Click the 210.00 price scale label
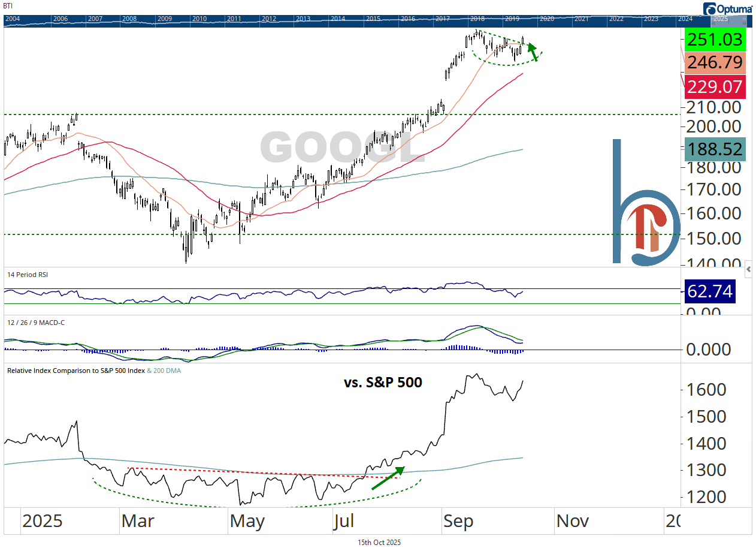The width and height of the screenshot is (756, 554). click(x=713, y=107)
